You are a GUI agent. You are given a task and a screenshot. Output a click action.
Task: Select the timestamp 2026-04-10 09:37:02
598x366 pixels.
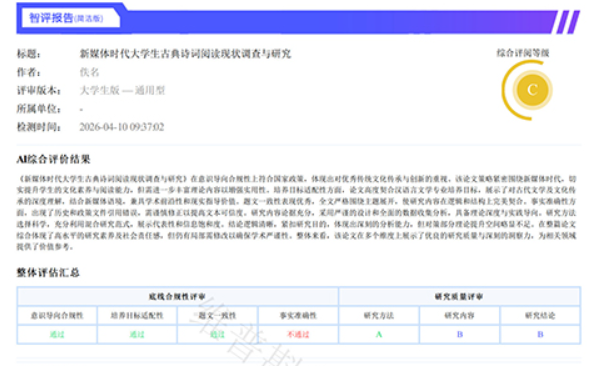coord(122,127)
